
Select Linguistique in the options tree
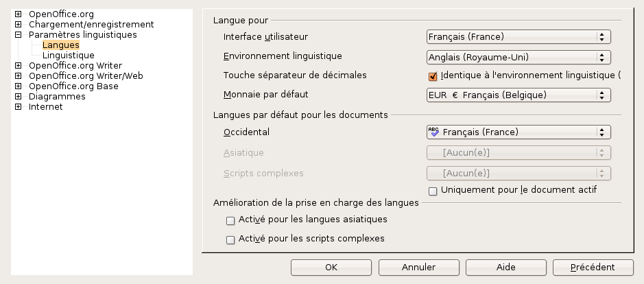tap(69, 56)
